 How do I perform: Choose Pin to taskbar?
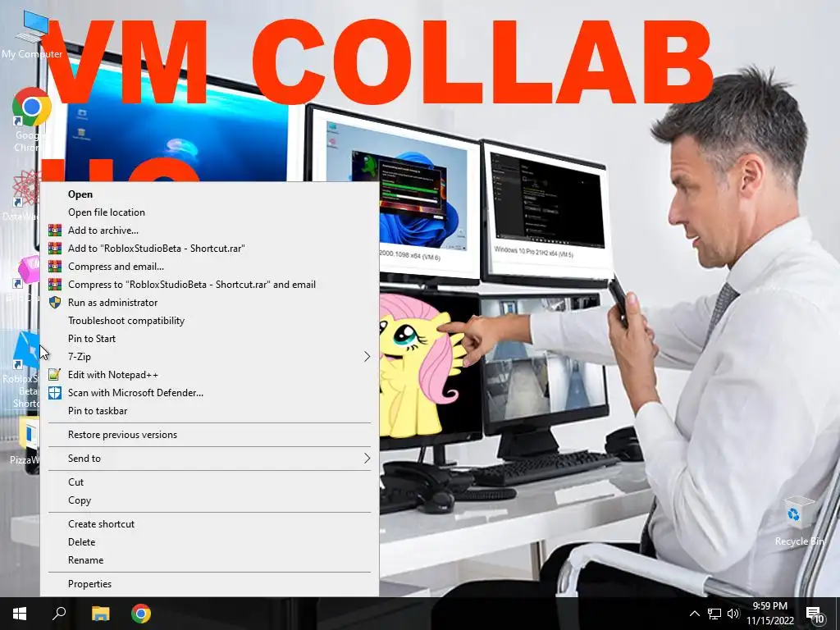pos(209,411)
